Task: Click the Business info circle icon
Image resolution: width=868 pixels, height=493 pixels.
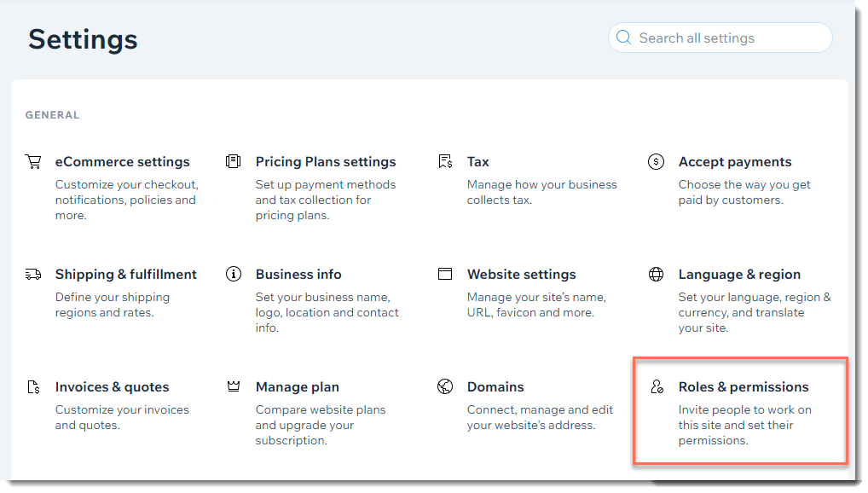Action: pos(234,274)
